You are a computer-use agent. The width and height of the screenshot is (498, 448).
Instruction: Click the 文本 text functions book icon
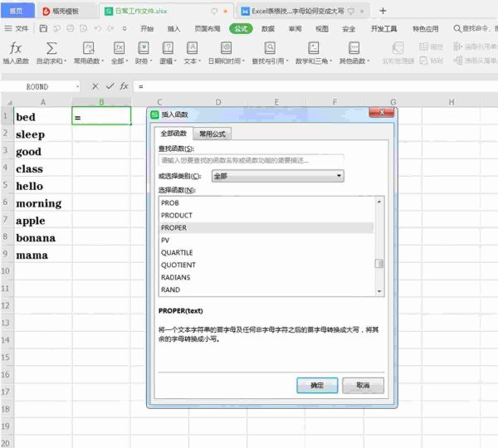192,48
